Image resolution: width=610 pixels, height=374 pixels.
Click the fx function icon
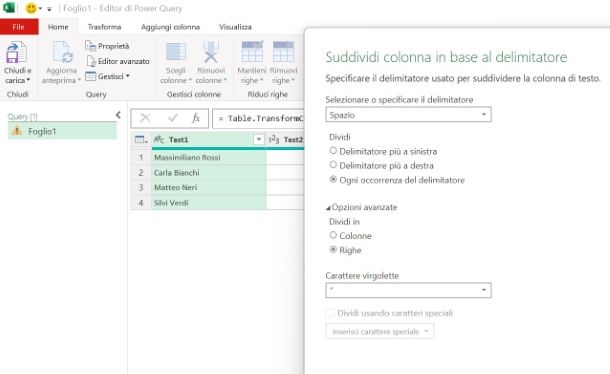click(196, 118)
